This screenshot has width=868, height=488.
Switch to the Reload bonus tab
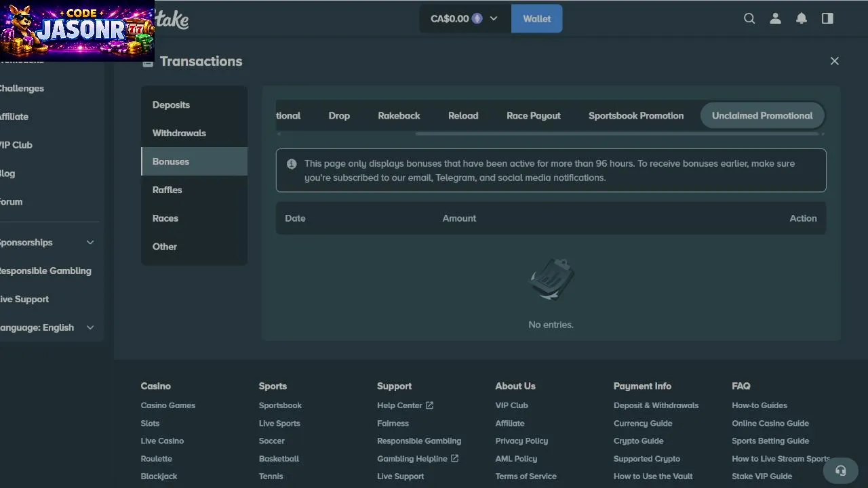463,116
